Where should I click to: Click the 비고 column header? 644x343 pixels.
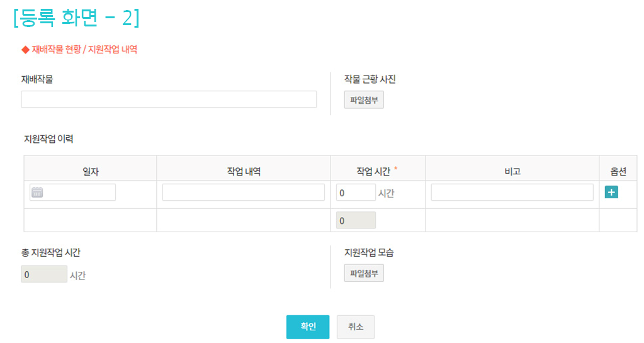click(512, 171)
